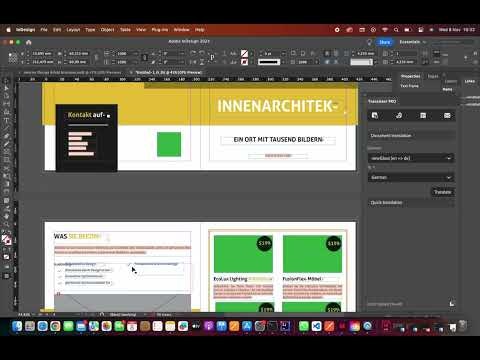Click the lightbulb Learn icon

tap(369, 42)
